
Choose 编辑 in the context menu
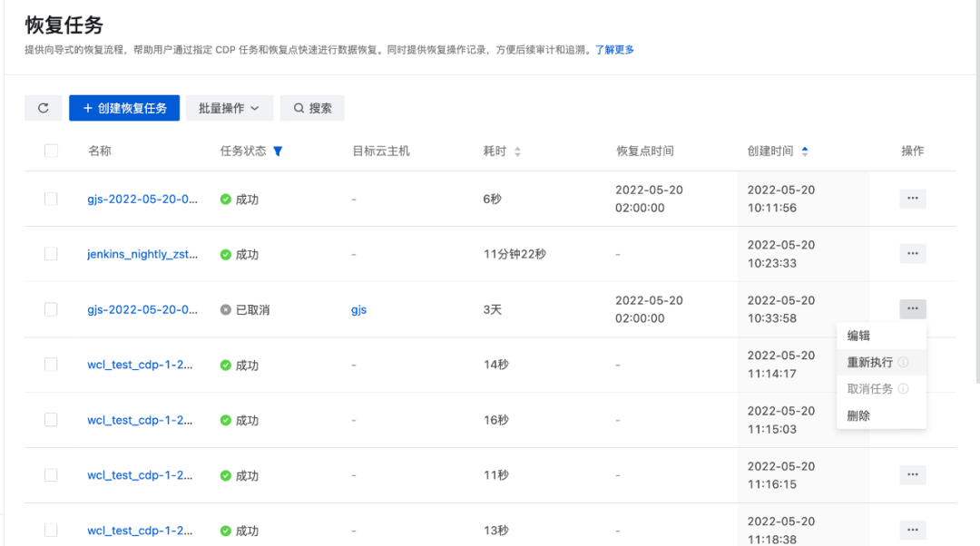point(881,336)
